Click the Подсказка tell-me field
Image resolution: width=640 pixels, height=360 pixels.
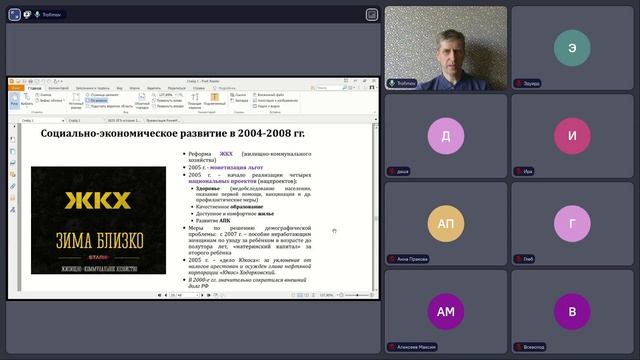225,88
